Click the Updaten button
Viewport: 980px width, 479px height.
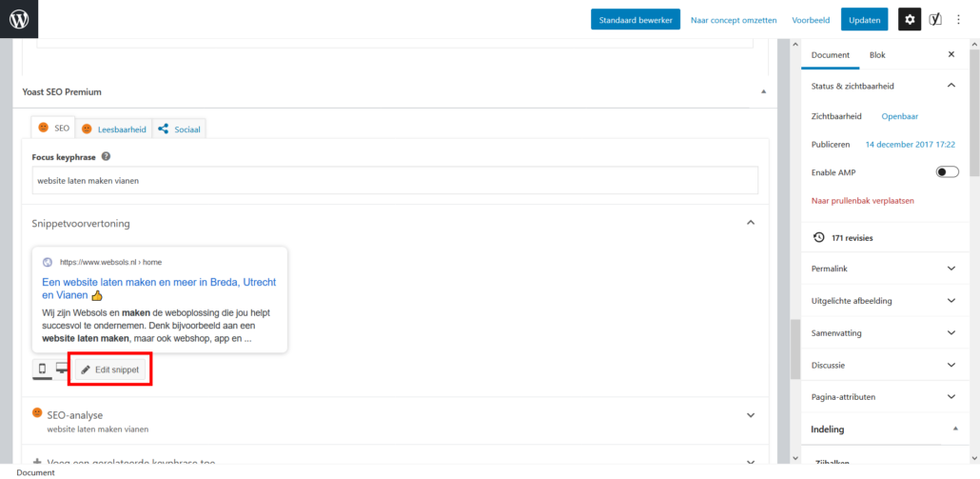pyautogui.click(x=864, y=19)
